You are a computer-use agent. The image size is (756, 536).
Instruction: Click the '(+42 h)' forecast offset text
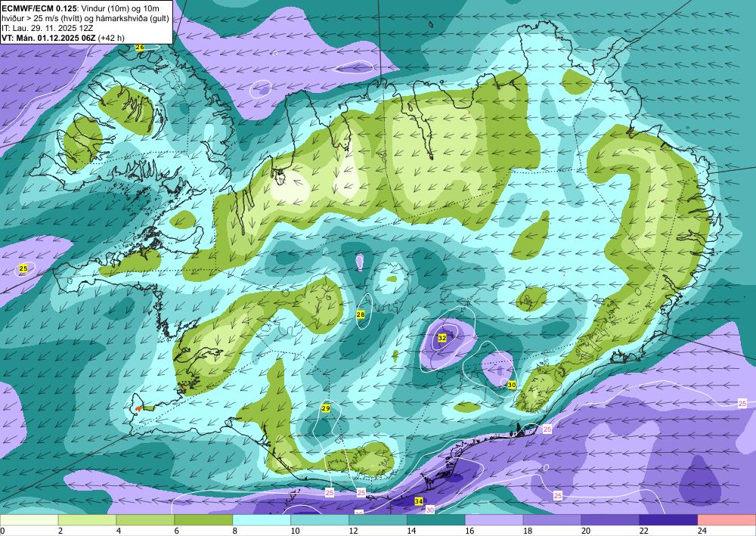(111, 38)
